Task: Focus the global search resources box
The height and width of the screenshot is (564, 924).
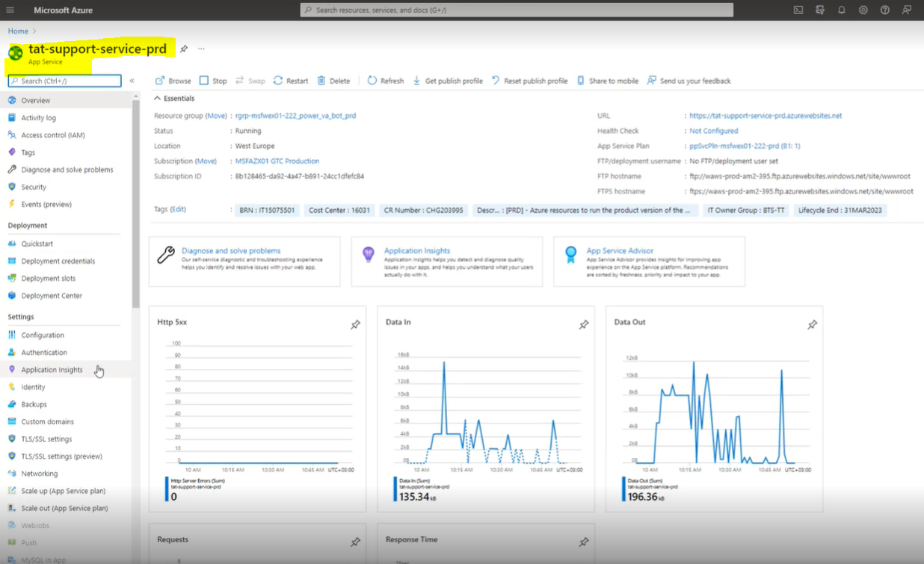Action: coord(517,10)
